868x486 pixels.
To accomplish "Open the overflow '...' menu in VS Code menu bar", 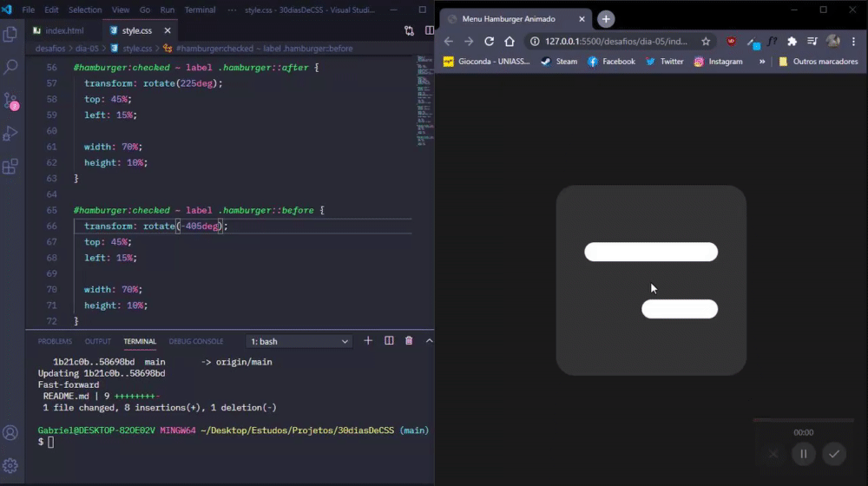I will tap(232, 10).
